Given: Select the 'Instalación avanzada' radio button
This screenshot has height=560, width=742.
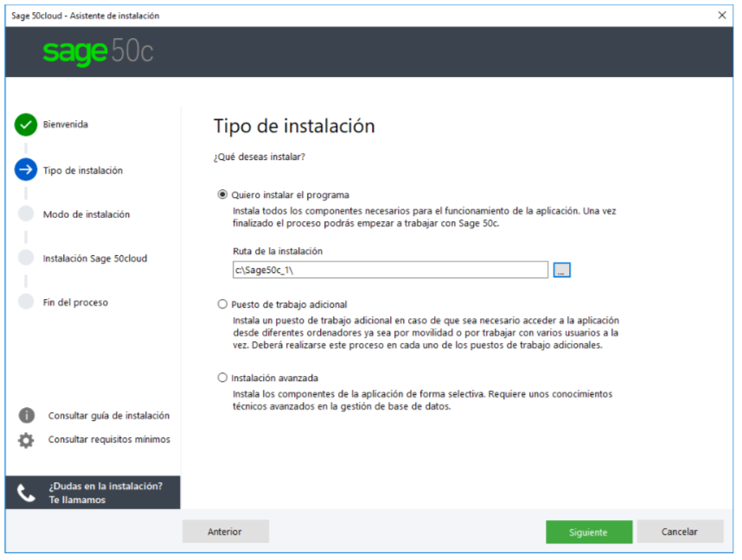Looking at the screenshot, I should [222, 378].
